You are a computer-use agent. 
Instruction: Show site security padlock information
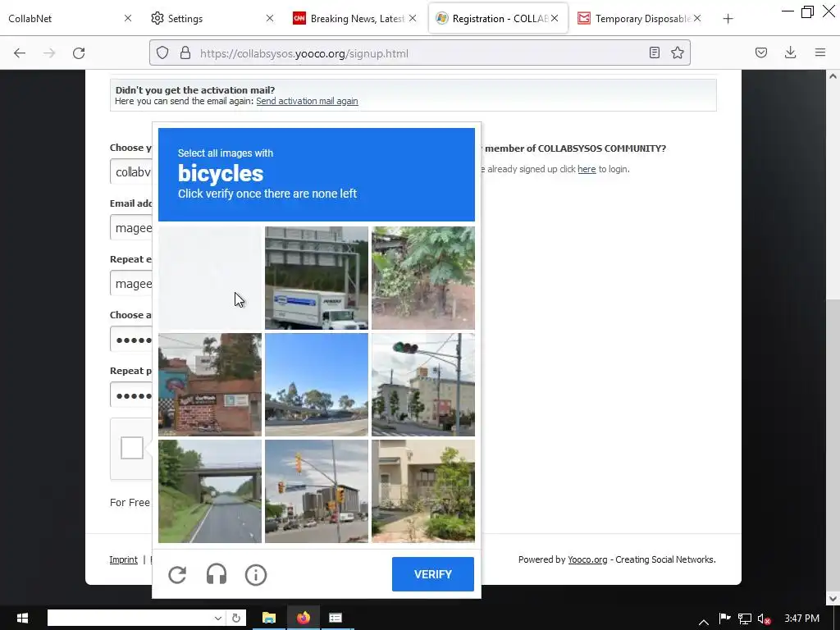185,53
